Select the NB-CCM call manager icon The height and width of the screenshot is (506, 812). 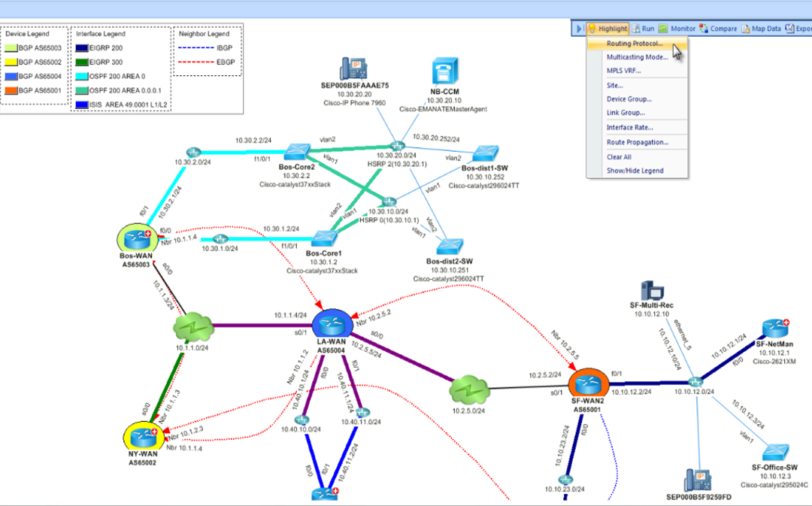445,71
